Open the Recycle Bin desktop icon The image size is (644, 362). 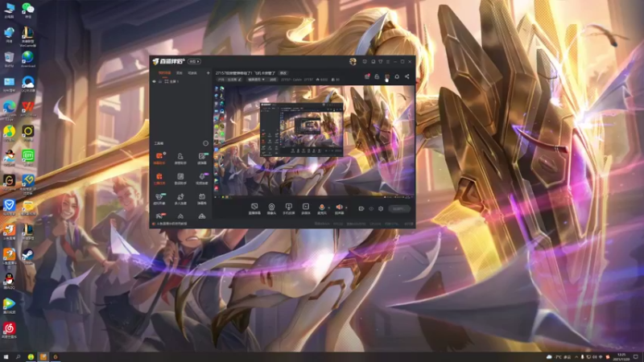point(9,59)
